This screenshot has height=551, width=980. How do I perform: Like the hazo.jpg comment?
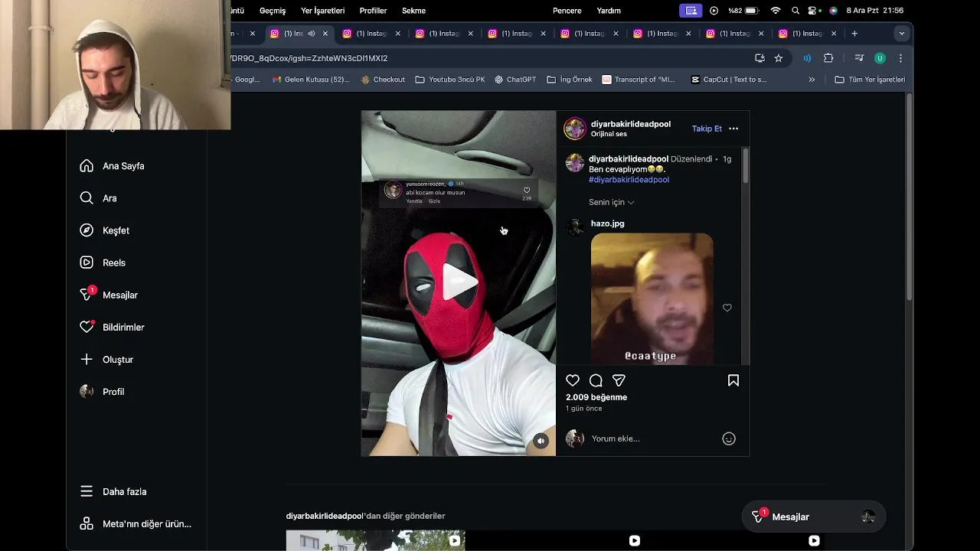point(727,308)
